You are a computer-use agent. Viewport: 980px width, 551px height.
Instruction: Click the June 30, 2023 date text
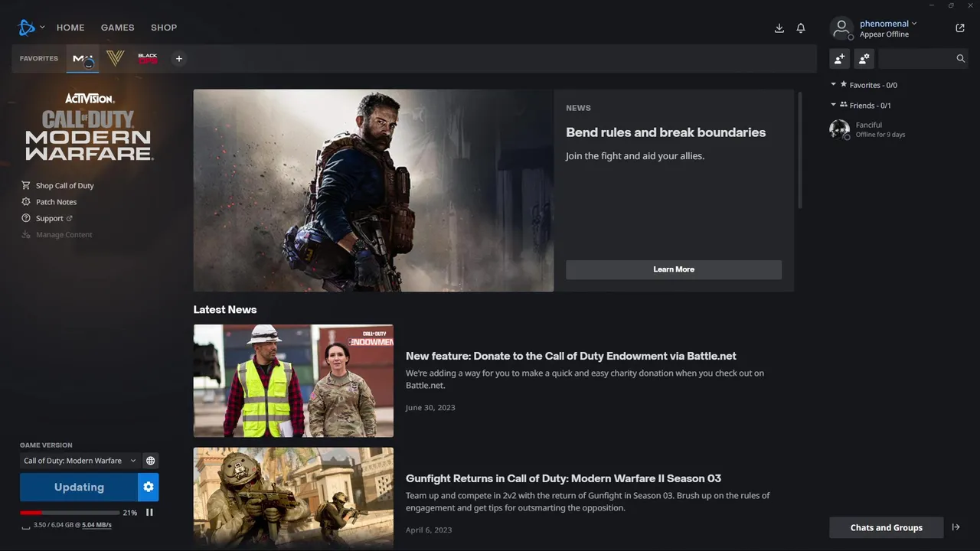click(430, 408)
